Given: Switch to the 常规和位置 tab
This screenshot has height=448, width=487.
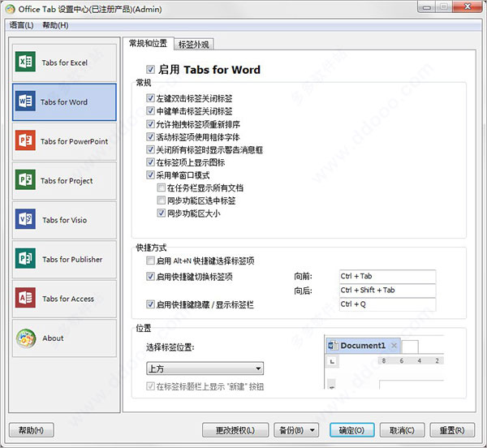Looking at the screenshot, I should tap(149, 44).
